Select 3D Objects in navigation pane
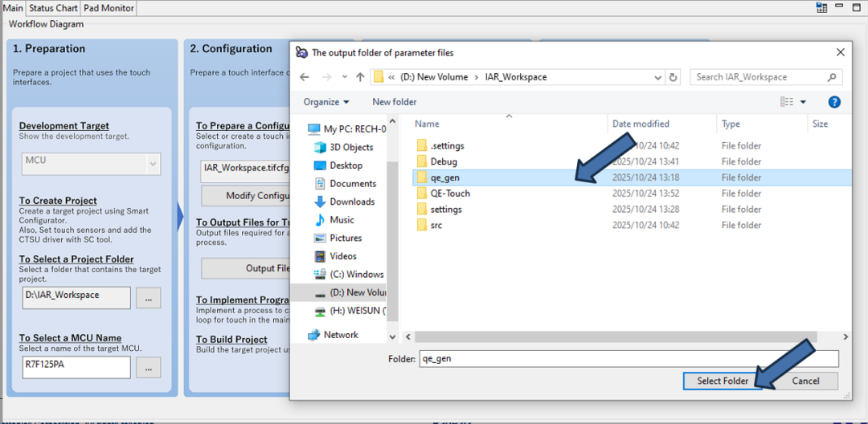 click(351, 147)
